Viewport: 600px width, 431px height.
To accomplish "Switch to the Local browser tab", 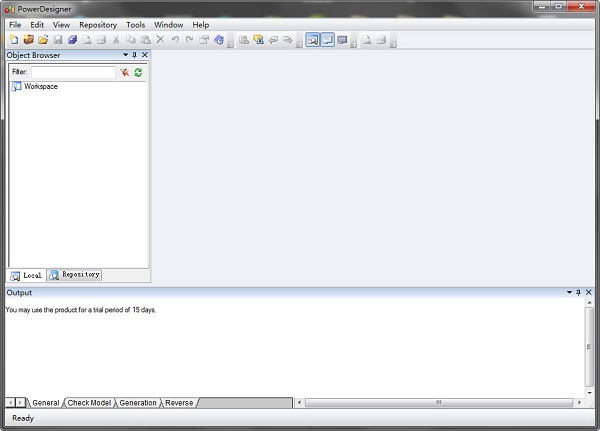I will [x=26, y=275].
